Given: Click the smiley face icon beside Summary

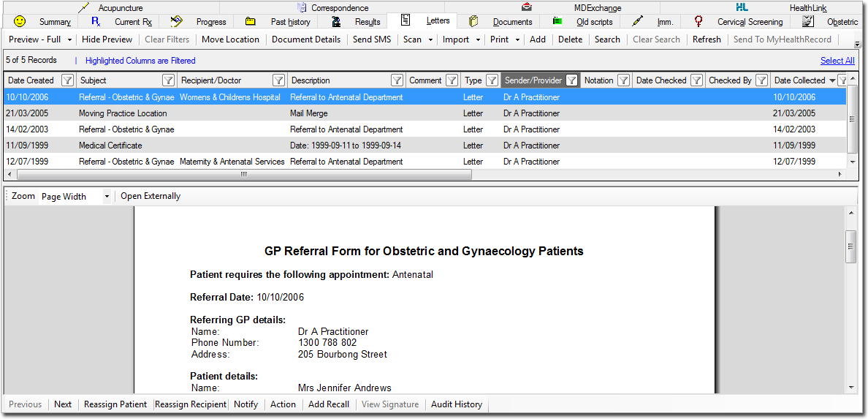Looking at the screenshot, I should point(20,21).
